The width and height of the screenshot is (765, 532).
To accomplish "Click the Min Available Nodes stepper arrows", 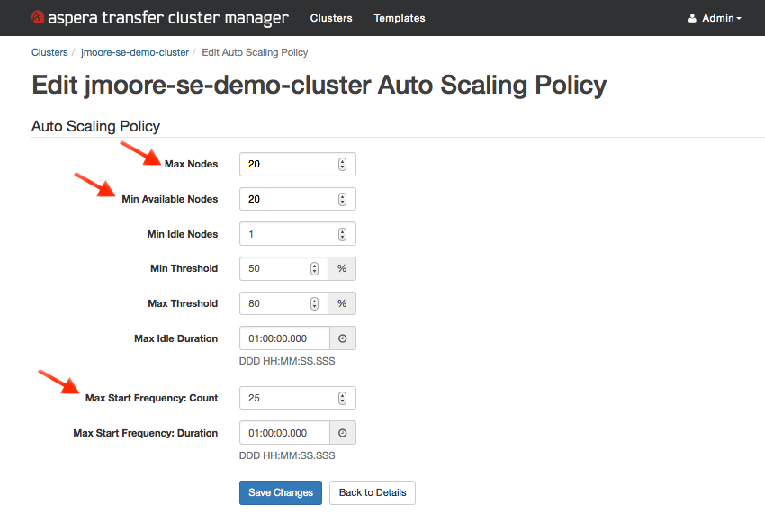I will [343, 199].
